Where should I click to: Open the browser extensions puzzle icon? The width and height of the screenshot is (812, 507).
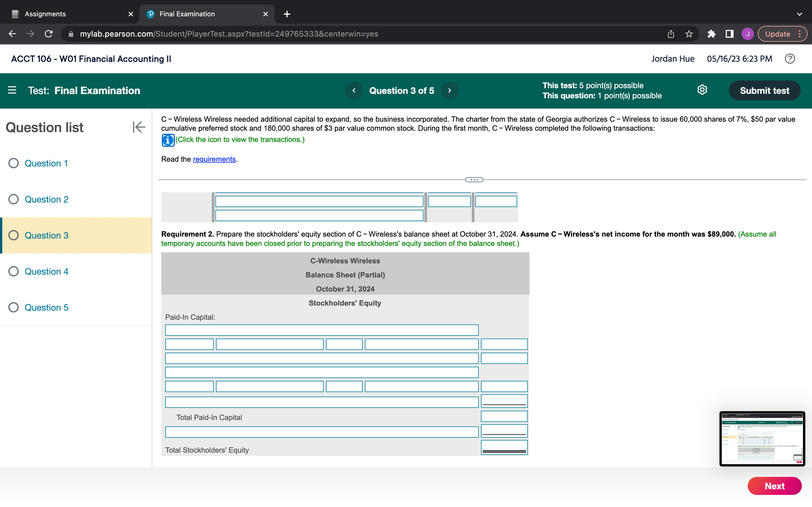click(711, 34)
